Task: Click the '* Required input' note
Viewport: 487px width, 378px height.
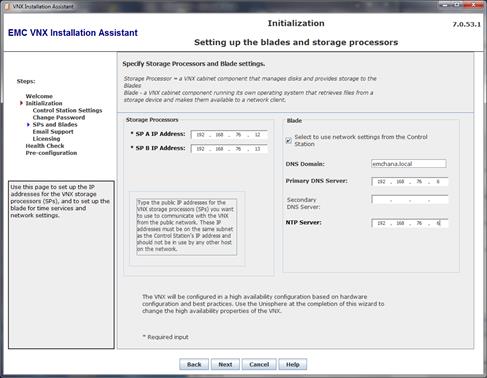Action: tap(166, 337)
